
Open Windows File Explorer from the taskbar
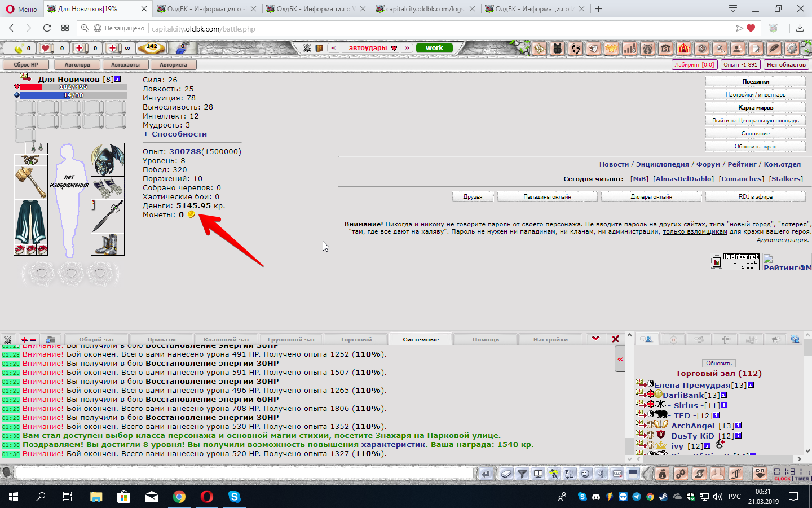point(96,497)
